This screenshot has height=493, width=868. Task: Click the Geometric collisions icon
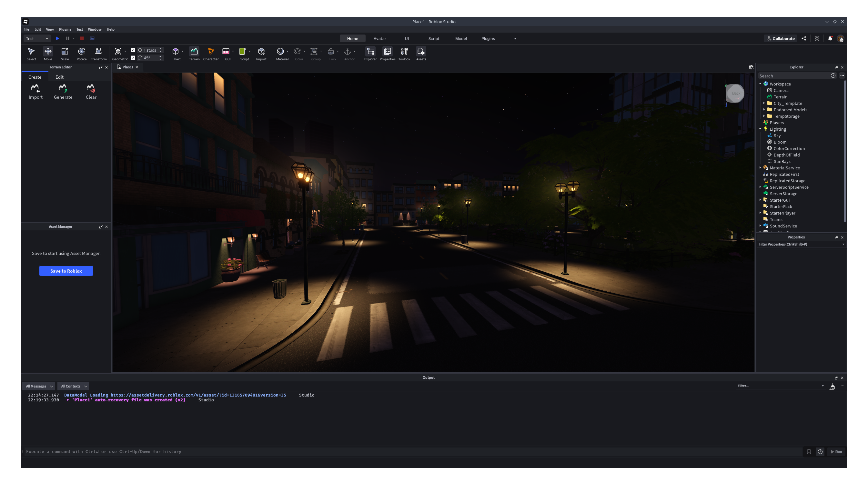118,52
